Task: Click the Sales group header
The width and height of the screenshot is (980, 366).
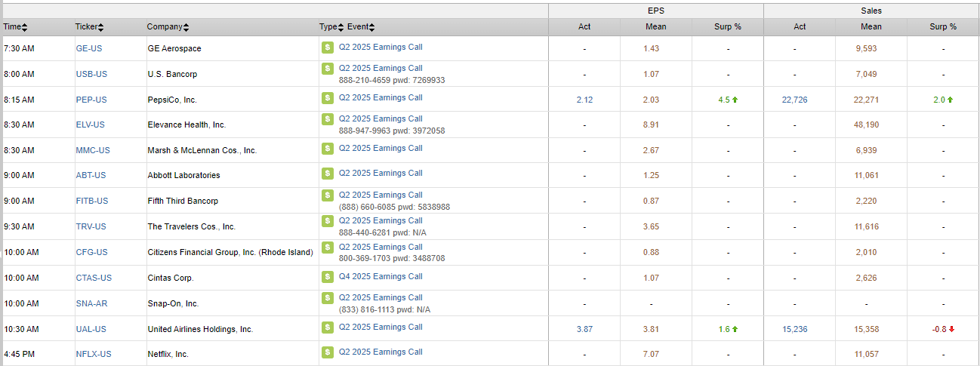Action: click(x=871, y=11)
